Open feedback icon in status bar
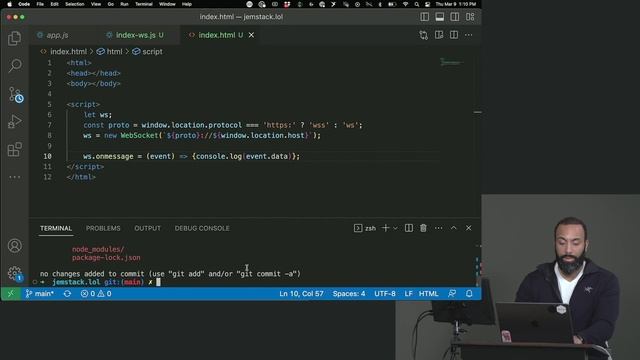Viewport: 640px width, 360px height. tap(452, 293)
